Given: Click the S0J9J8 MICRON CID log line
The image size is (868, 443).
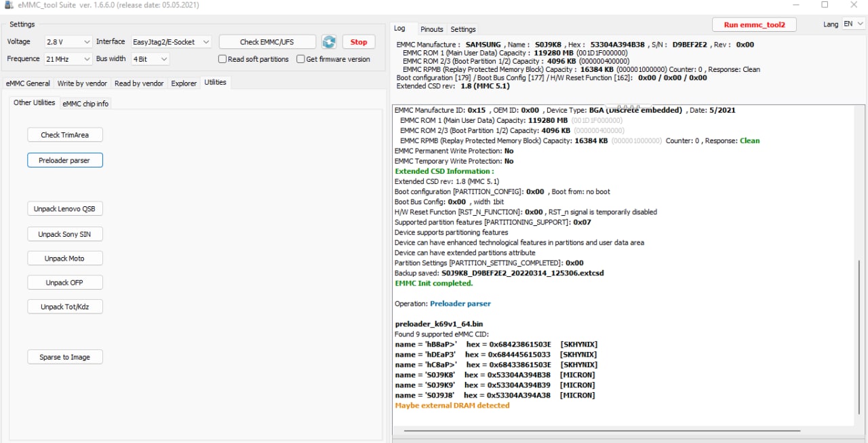Looking at the screenshot, I should (x=495, y=395).
